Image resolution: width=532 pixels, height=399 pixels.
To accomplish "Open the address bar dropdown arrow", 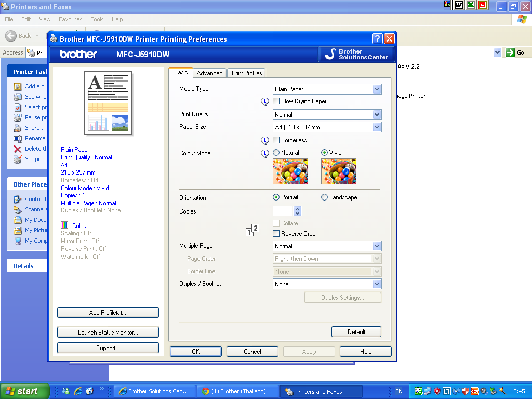I will (497, 52).
